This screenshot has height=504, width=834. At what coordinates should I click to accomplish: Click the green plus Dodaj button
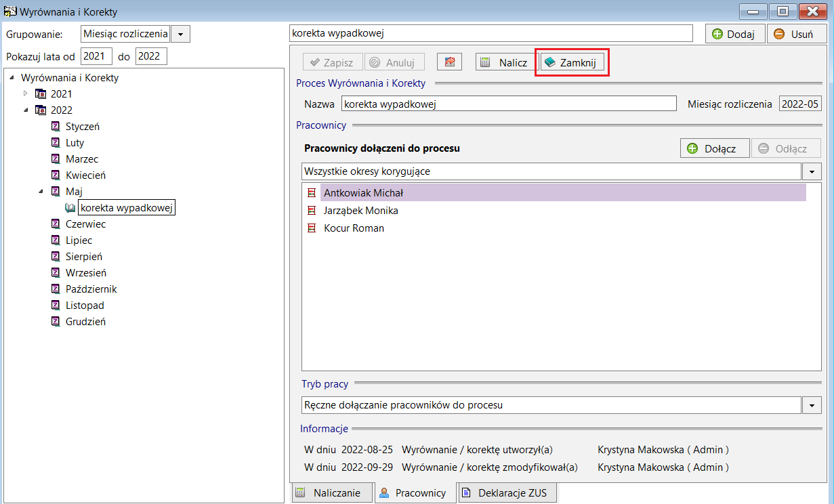pos(735,34)
